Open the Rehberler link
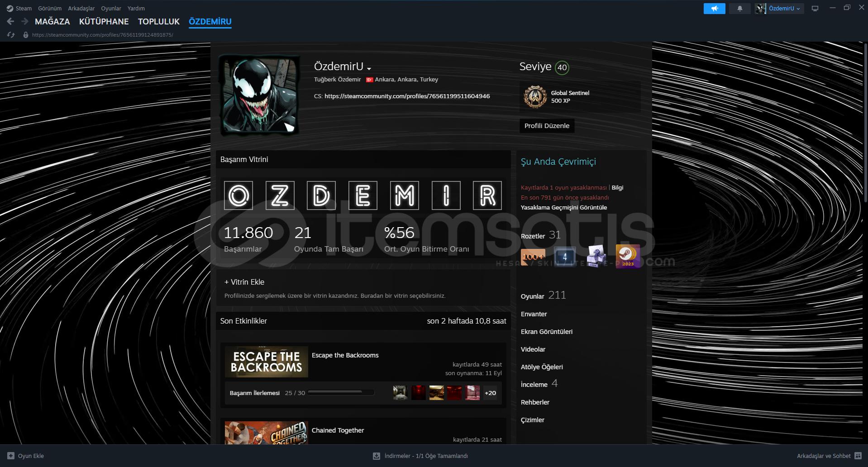 (535, 402)
